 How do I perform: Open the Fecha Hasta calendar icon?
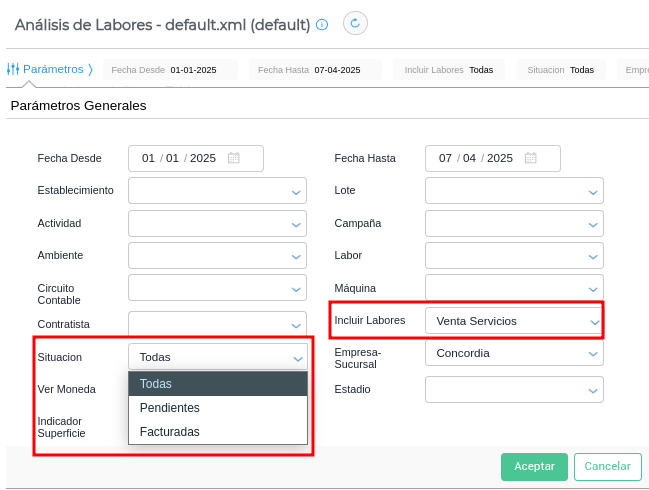tap(531, 158)
